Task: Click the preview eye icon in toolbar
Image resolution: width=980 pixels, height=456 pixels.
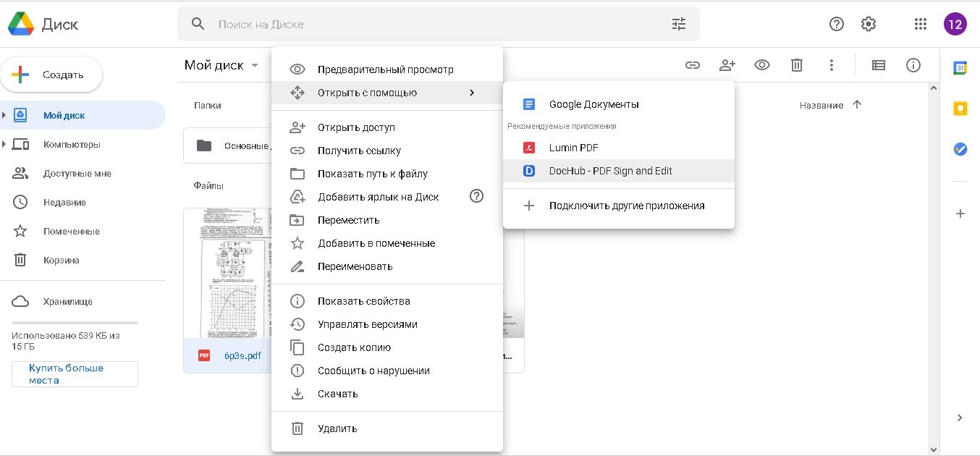Action: point(761,65)
